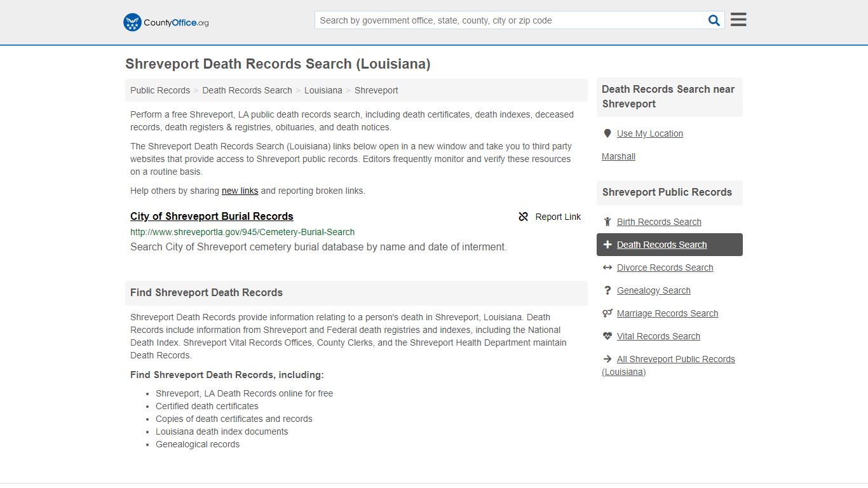
Task: Follow the 'new links' hyperlink
Action: coord(240,191)
